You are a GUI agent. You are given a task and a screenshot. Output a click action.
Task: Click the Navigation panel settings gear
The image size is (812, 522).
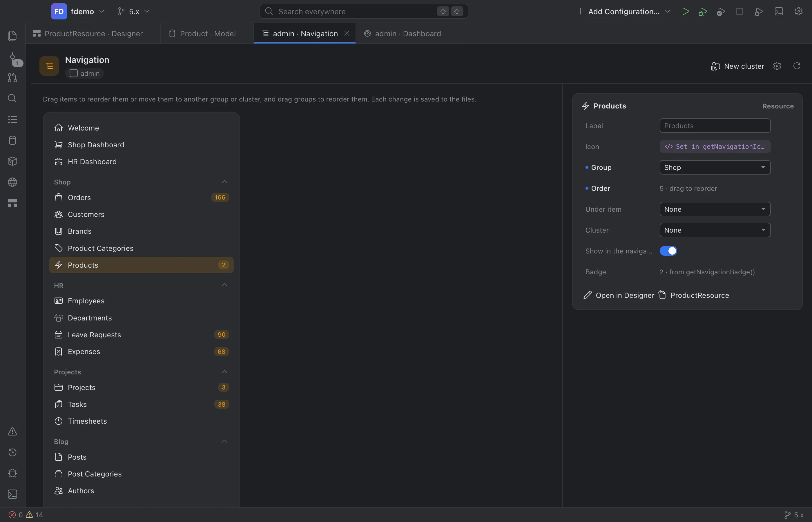[777, 66]
